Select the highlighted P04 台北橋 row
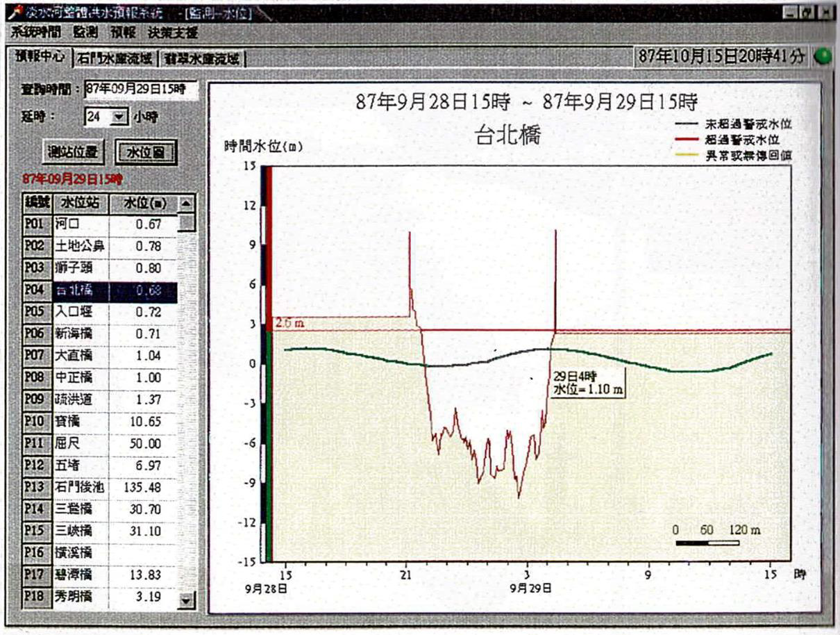840x635 pixels. pyautogui.click(x=99, y=290)
